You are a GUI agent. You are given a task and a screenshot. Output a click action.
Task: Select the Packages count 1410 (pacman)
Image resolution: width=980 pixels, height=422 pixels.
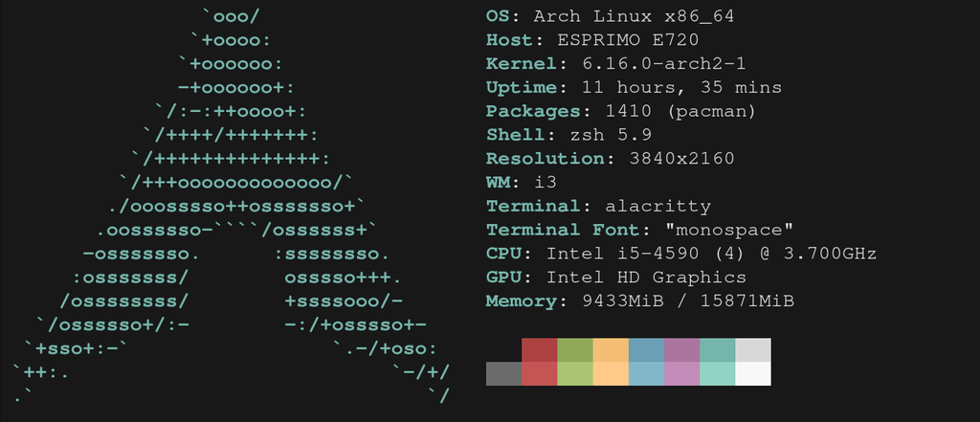point(680,111)
